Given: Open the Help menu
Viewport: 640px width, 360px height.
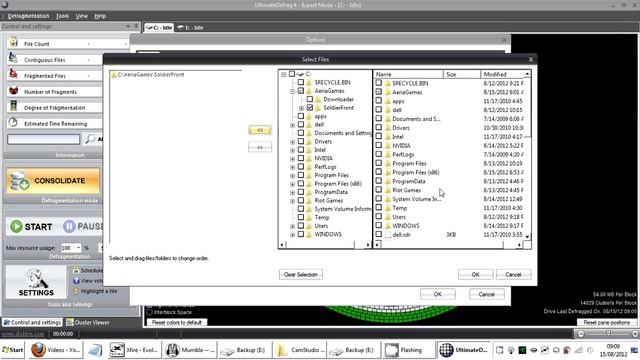Looking at the screenshot, I should 100,16.
